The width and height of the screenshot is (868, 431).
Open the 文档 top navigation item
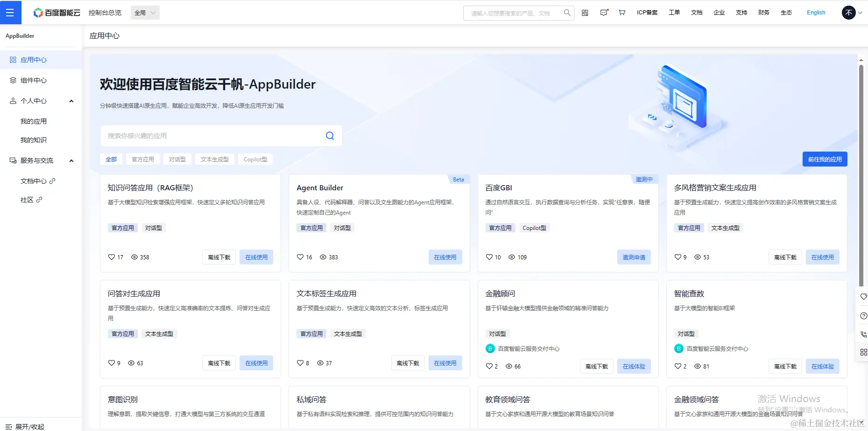click(x=696, y=13)
